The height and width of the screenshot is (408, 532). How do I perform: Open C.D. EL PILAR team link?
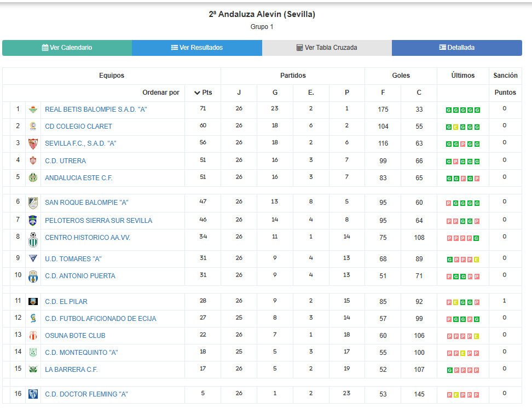tap(66, 302)
